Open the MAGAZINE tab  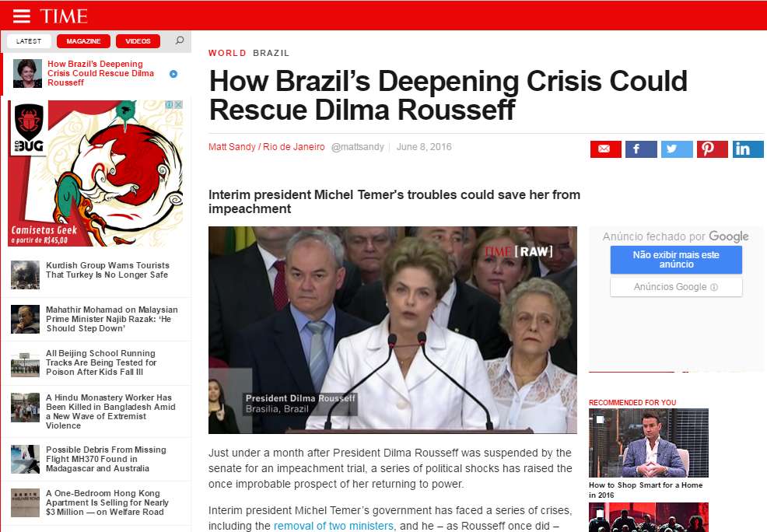click(x=84, y=41)
